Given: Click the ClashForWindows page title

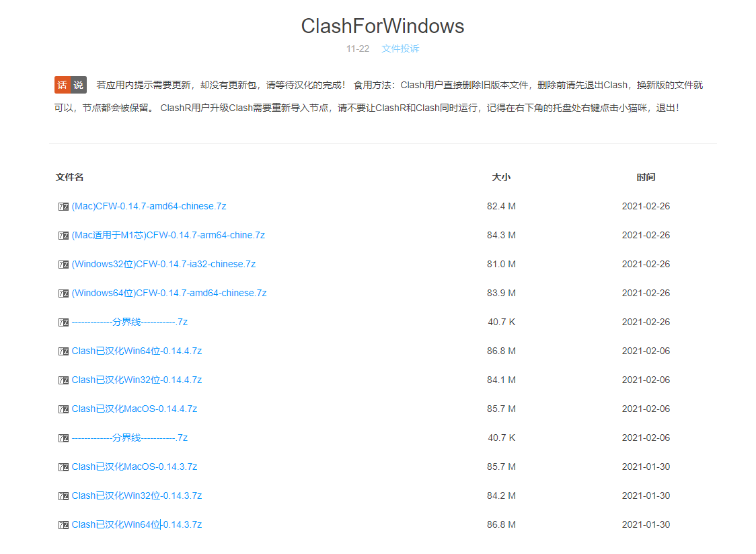Looking at the screenshot, I should tap(382, 26).
